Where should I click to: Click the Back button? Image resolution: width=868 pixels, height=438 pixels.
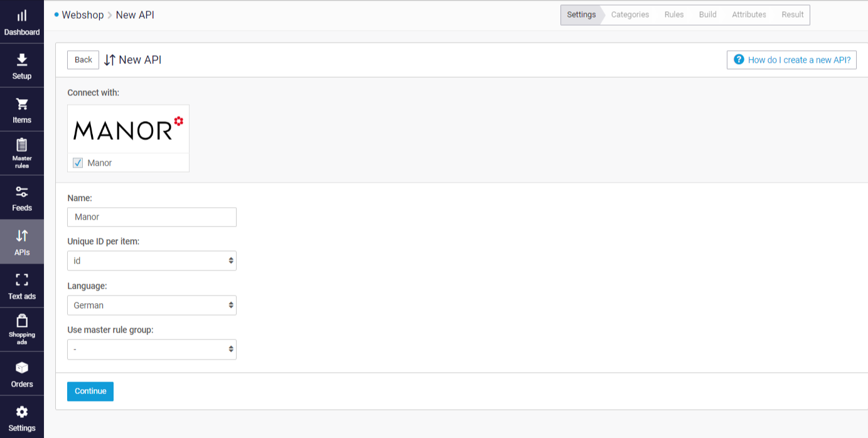[82, 60]
